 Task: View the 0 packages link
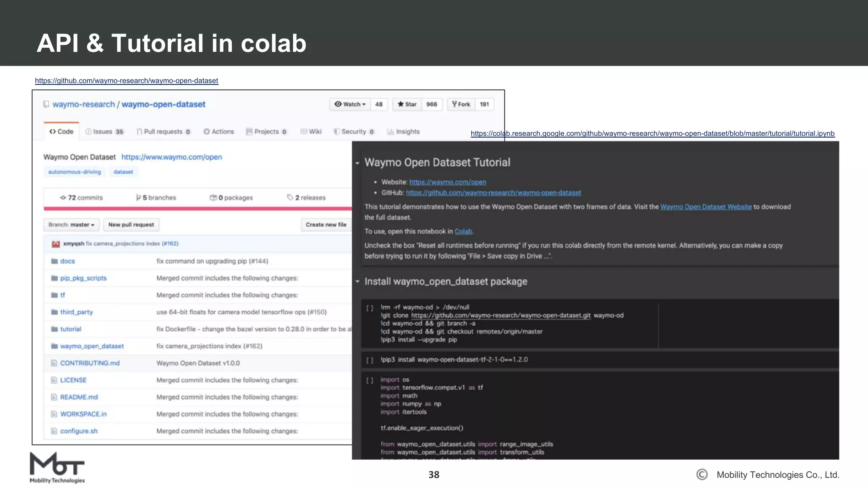pos(231,198)
